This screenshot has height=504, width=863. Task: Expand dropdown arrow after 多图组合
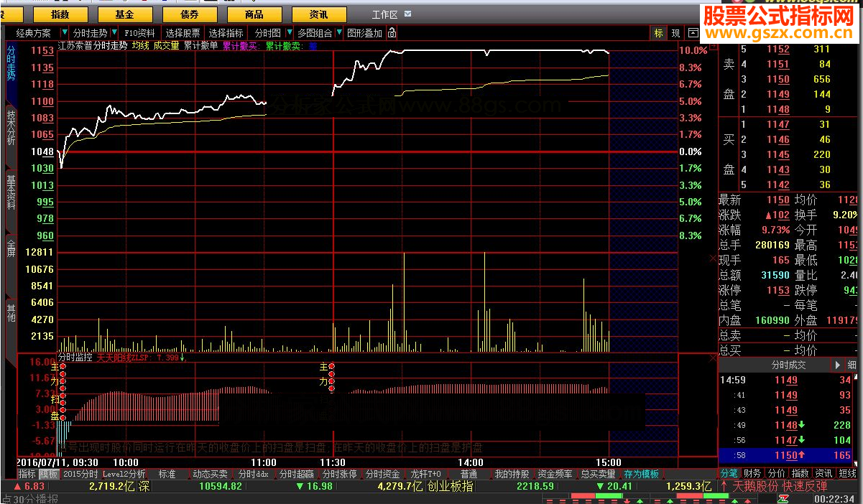click(340, 33)
